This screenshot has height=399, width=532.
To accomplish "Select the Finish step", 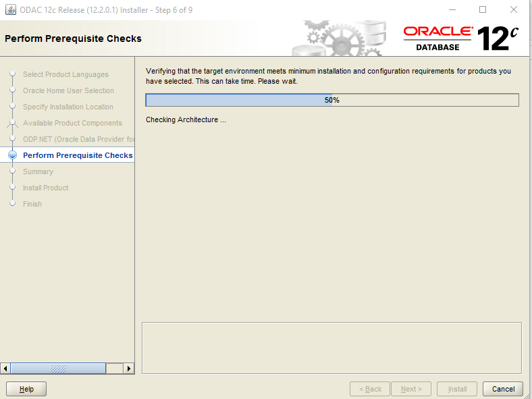I will tap(32, 204).
